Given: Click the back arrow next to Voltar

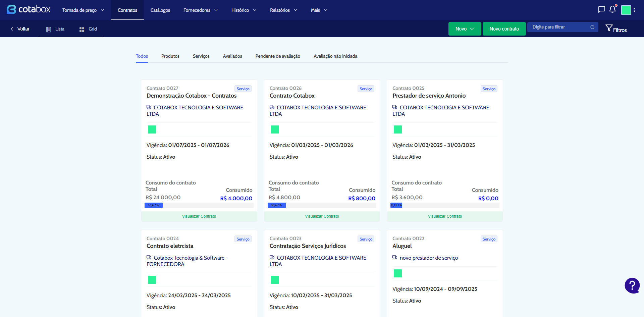Looking at the screenshot, I should [x=12, y=29].
